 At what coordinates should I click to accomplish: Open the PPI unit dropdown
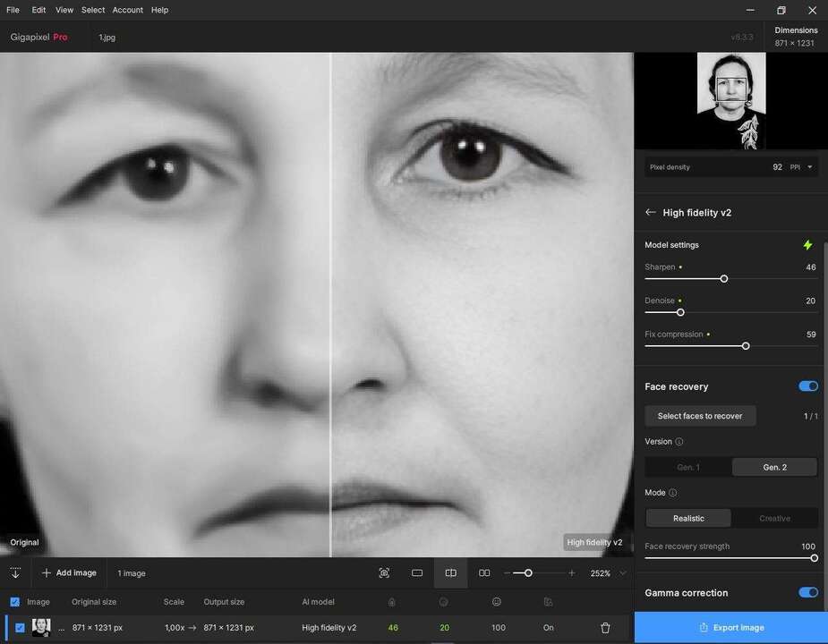pos(810,167)
